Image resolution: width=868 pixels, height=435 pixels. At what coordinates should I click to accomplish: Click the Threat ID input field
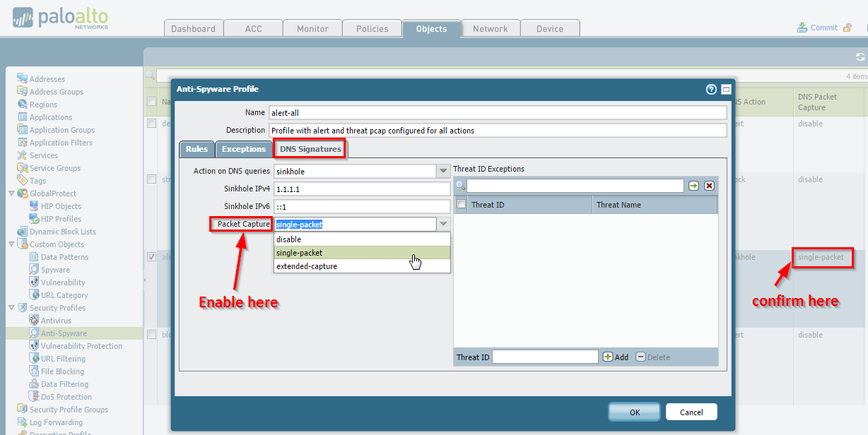click(x=545, y=357)
